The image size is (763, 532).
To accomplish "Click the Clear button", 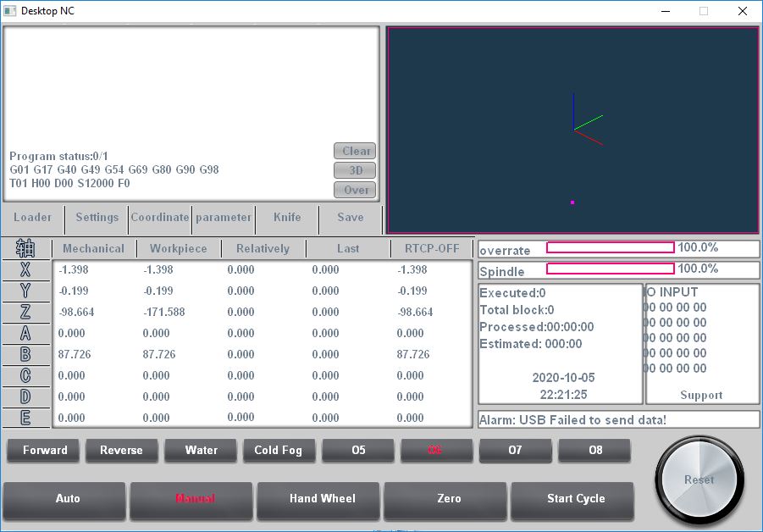I will click(x=356, y=152).
